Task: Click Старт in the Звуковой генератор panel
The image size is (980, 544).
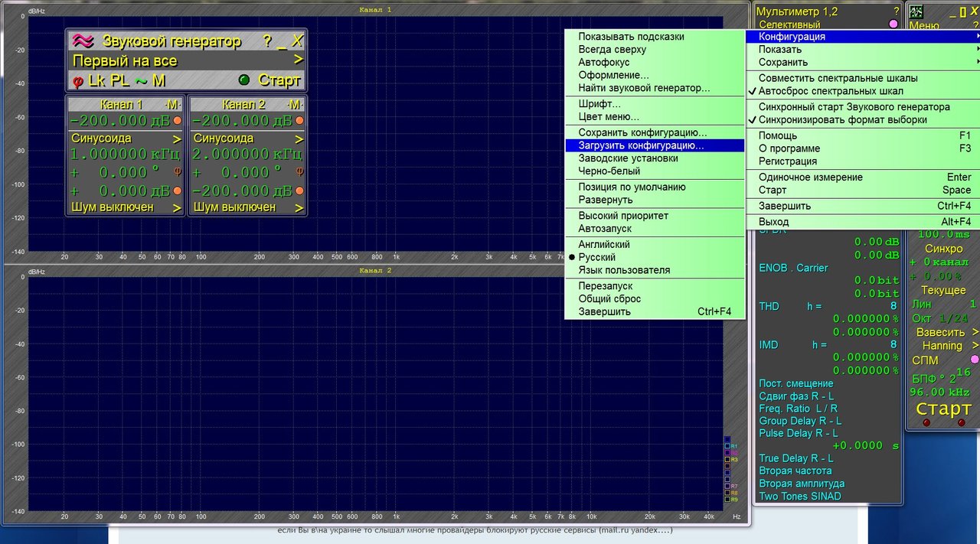Action: (279, 80)
